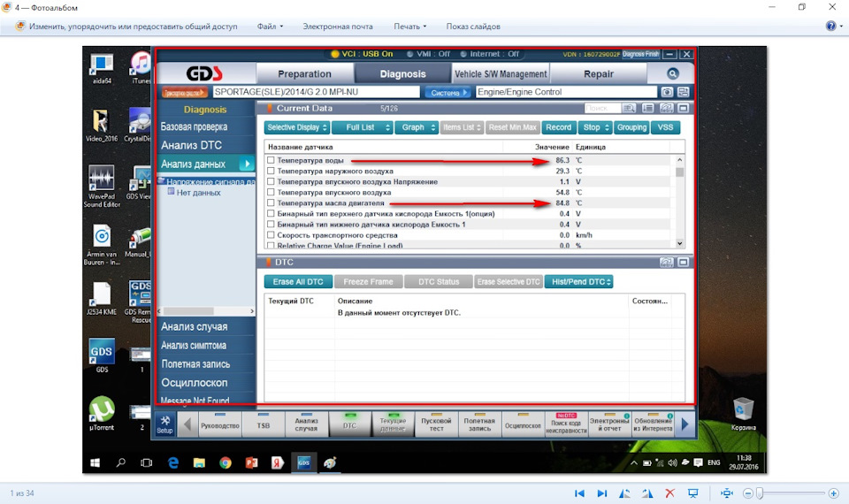Check Температура наружного воздуха checkbox
The image size is (849, 504).
[271, 171]
